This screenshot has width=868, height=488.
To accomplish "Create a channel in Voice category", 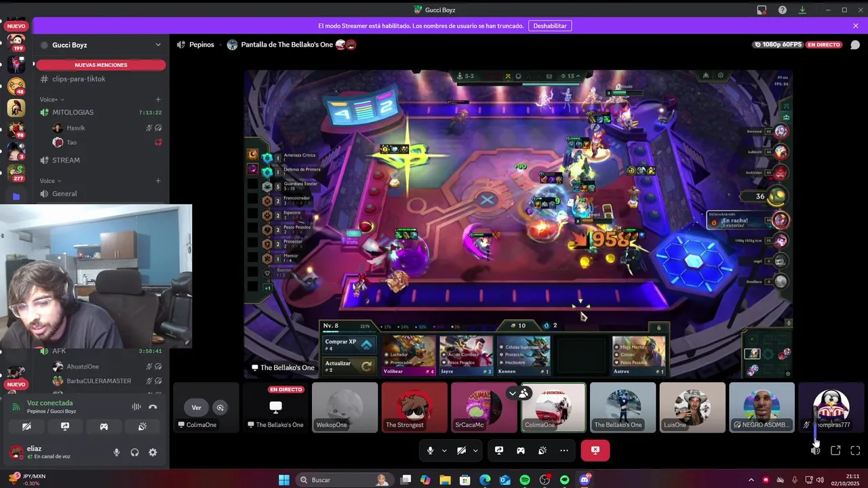I will pyautogui.click(x=158, y=181).
